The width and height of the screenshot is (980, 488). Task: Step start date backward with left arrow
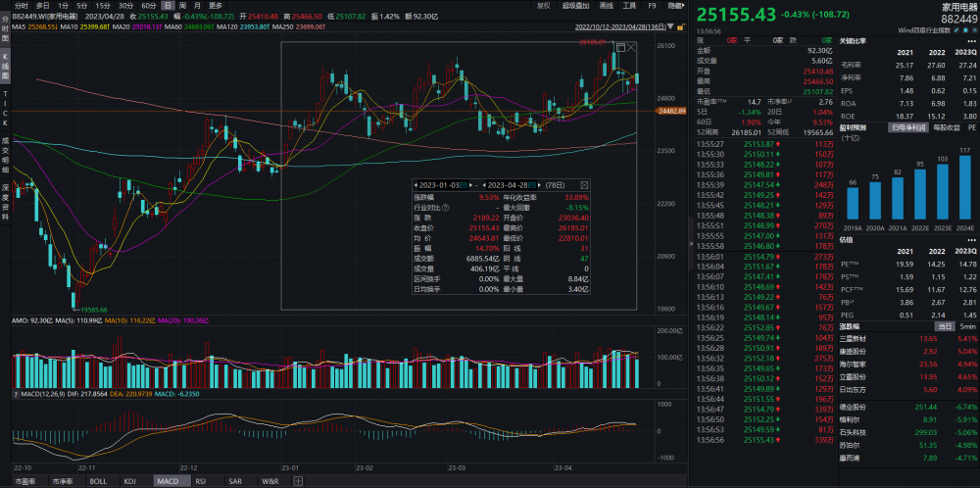tap(416, 184)
